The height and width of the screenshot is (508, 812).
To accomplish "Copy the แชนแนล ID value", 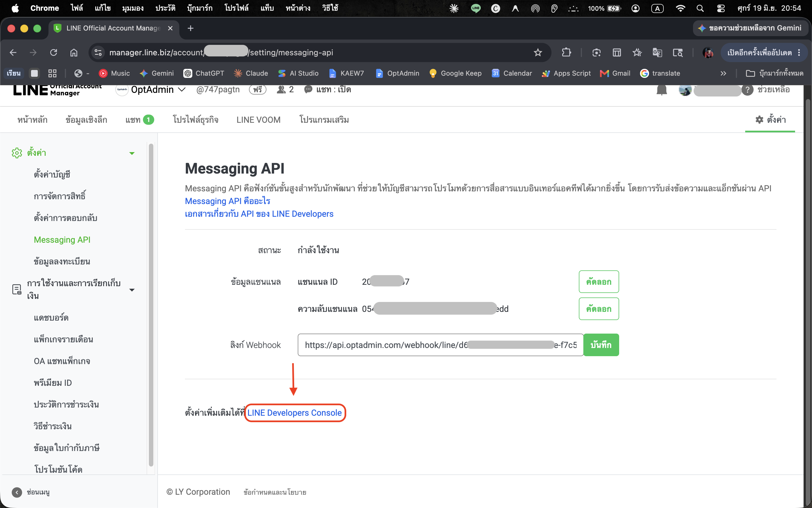I will pyautogui.click(x=599, y=282).
